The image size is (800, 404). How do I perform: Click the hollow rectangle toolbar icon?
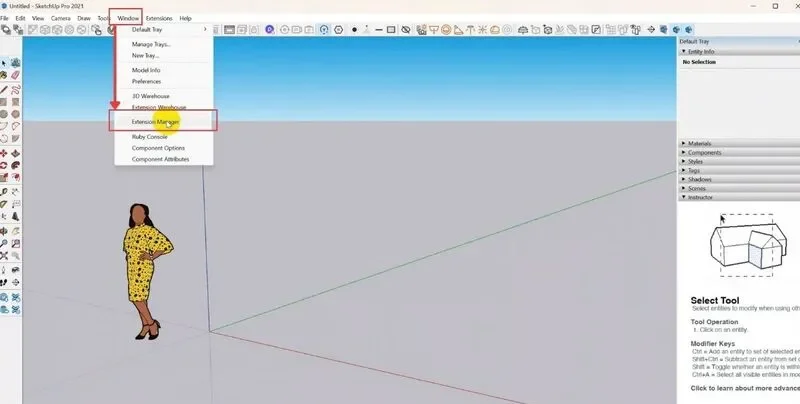coord(391,30)
